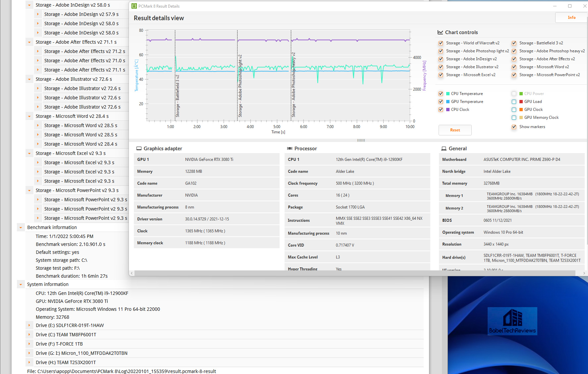Disable the CPU Temperature series
588x374 pixels.
click(x=441, y=94)
